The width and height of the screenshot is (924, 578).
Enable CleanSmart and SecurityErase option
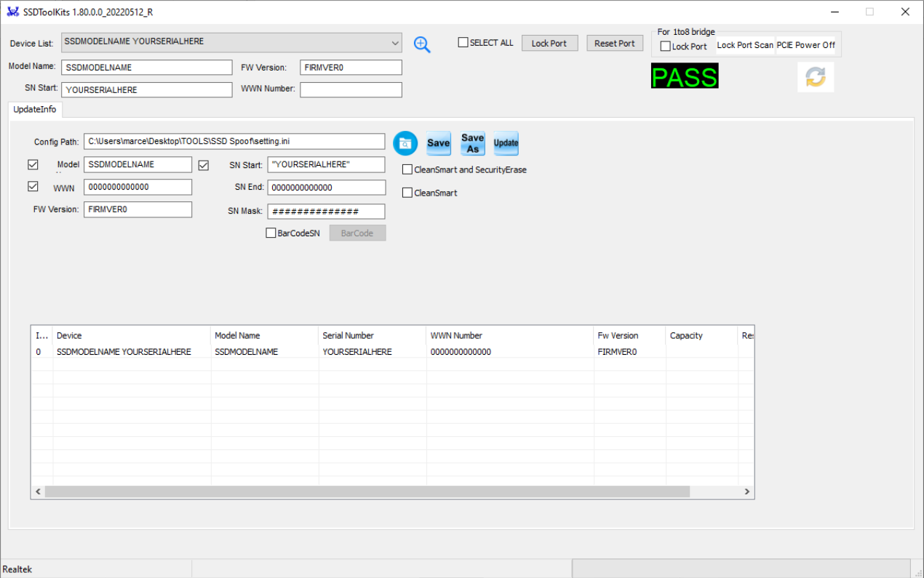pos(407,170)
